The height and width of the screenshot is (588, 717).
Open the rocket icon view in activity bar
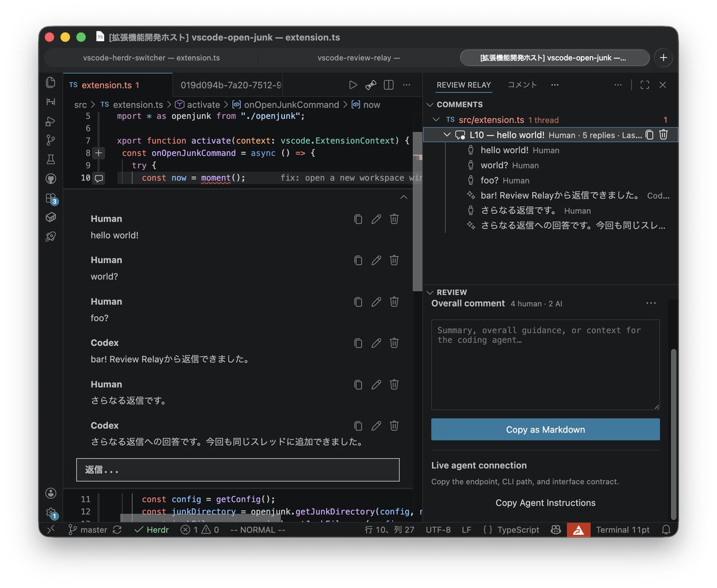click(51, 237)
